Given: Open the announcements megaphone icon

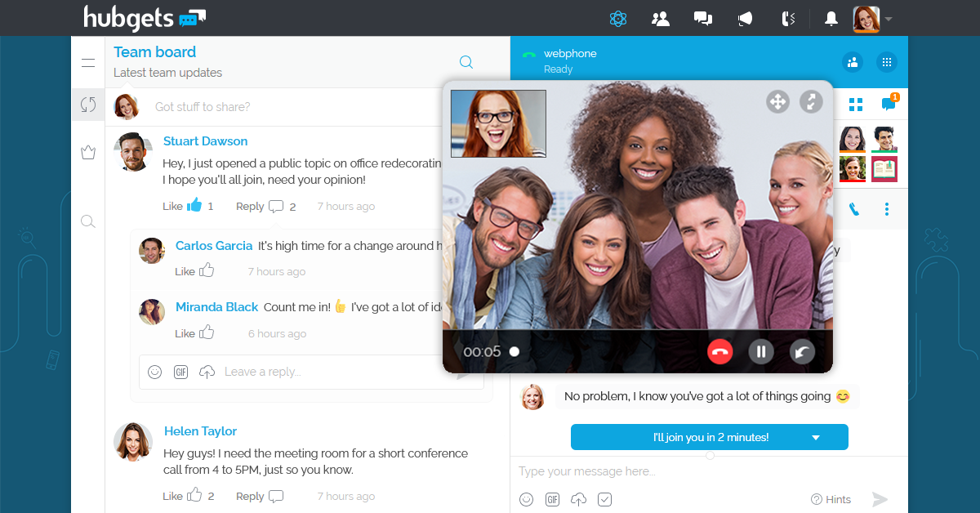Looking at the screenshot, I should coord(744,19).
